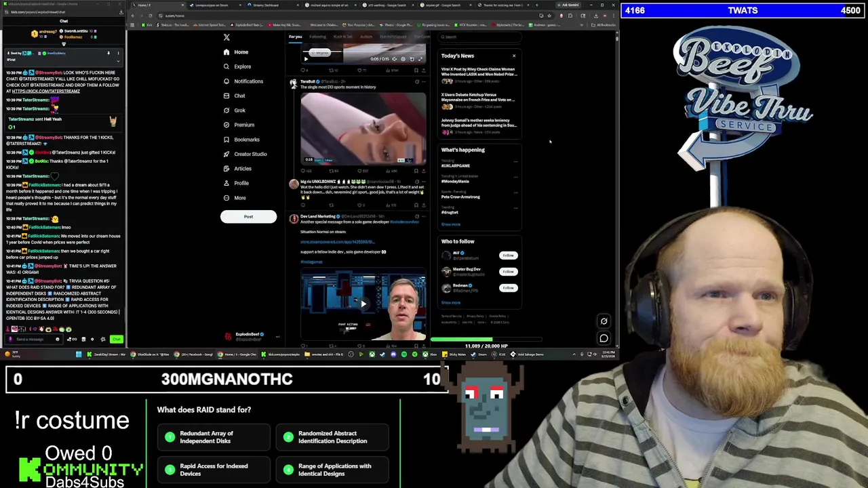Open Sticky Notes in the taskbar
The image size is (868, 488).
click(x=454, y=354)
